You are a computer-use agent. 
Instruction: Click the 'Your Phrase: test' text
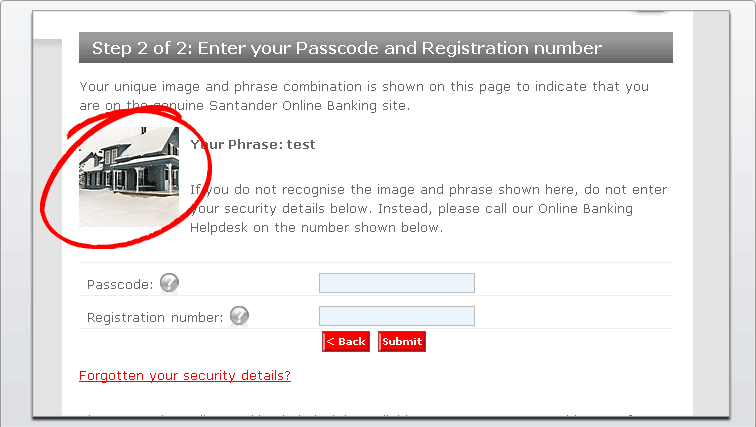pos(252,144)
